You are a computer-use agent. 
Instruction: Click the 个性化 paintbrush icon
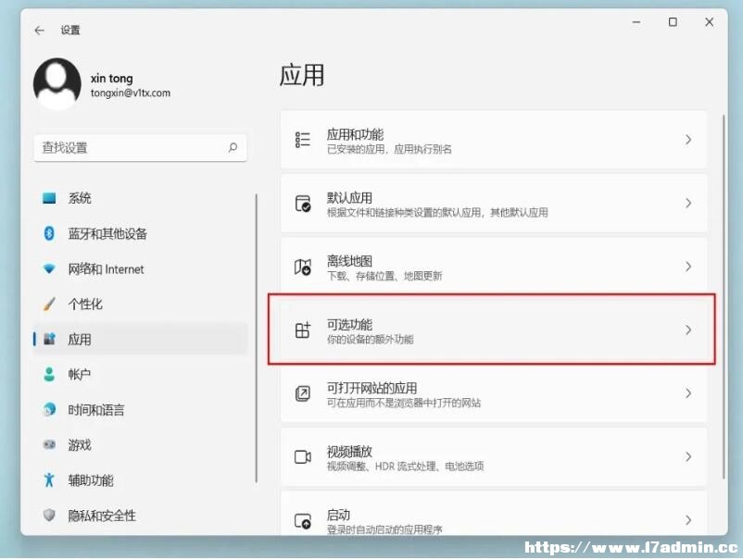click(49, 304)
